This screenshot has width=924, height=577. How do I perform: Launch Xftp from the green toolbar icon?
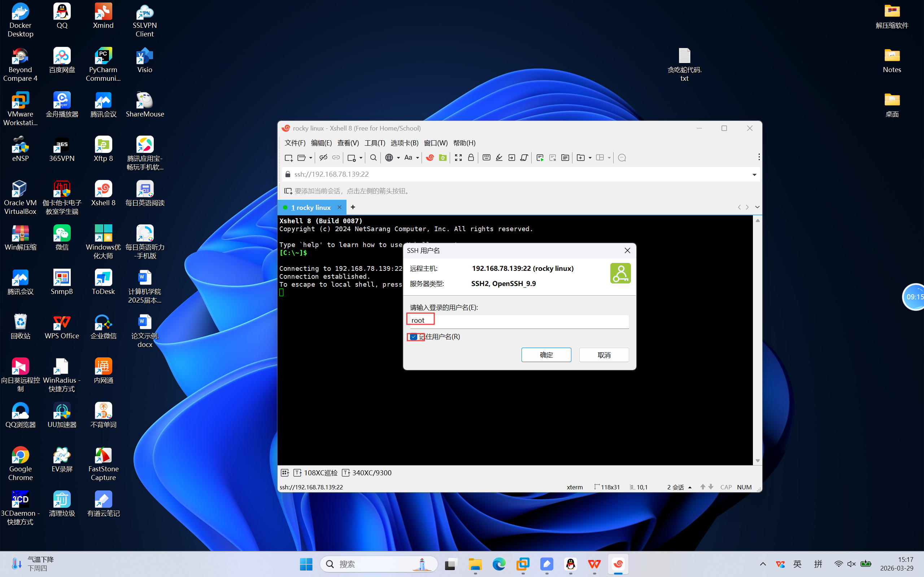click(x=443, y=158)
